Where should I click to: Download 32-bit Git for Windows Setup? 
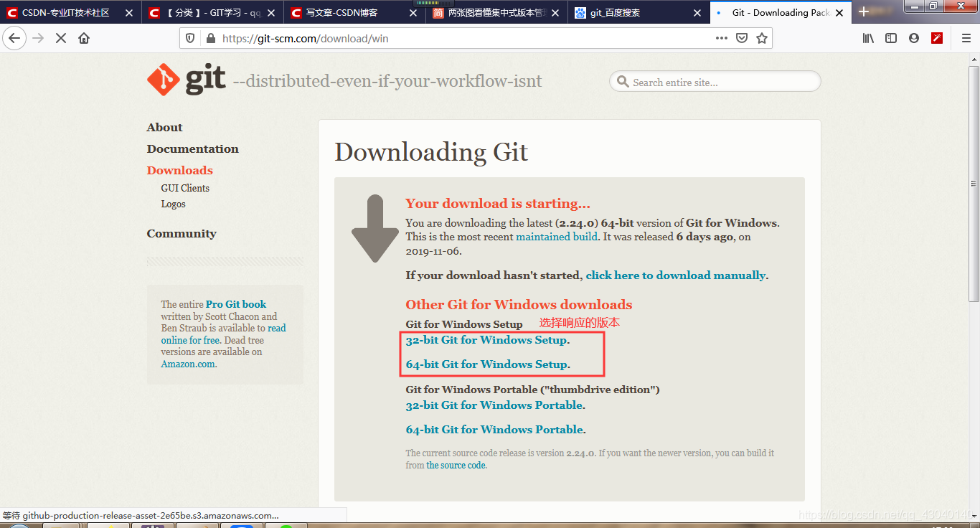pos(486,340)
